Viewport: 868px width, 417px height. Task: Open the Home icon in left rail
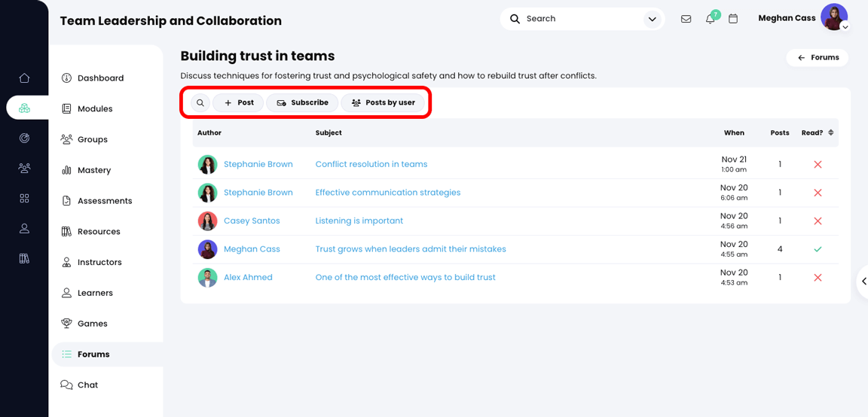[x=24, y=78]
